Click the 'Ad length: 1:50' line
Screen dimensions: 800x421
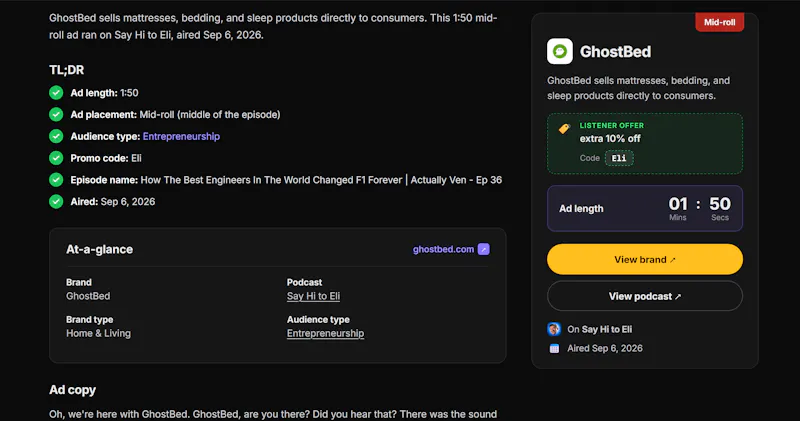[x=104, y=93]
